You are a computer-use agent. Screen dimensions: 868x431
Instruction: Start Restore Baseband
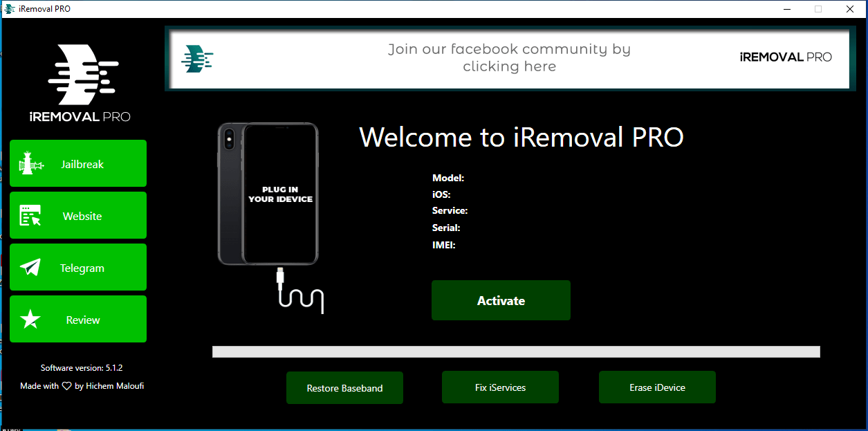pyautogui.click(x=344, y=387)
